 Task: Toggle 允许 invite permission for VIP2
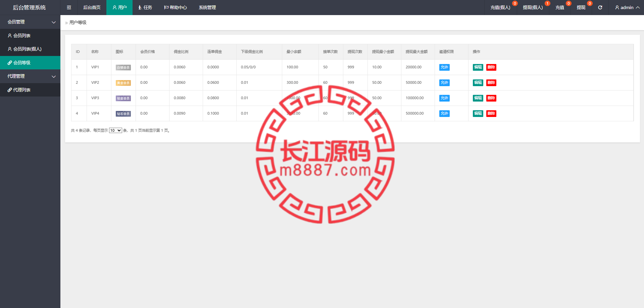pos(444,83)
